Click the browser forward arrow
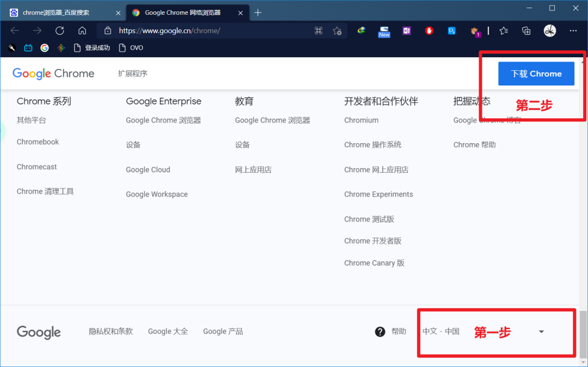The image size is (588, 367). [x=37, y=30]
